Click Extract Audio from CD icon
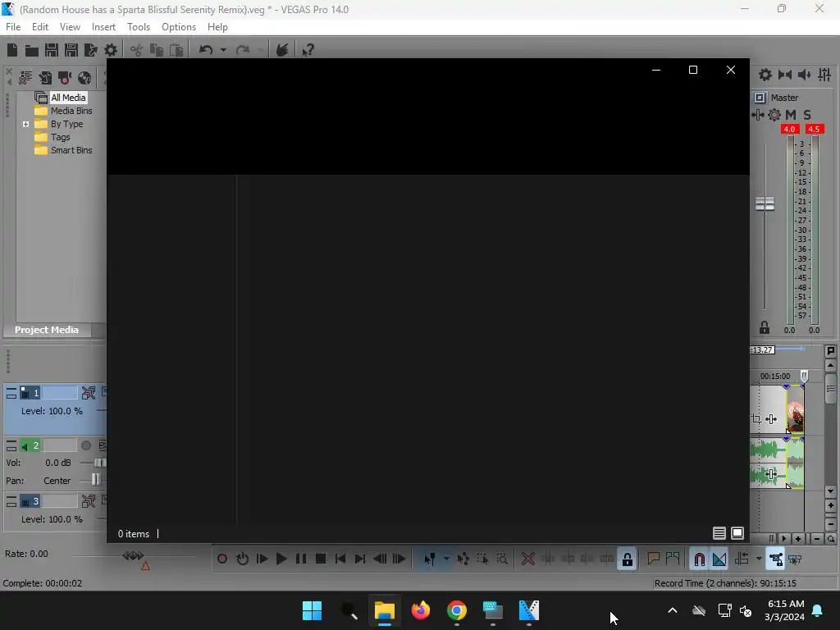 coord(84,78)
